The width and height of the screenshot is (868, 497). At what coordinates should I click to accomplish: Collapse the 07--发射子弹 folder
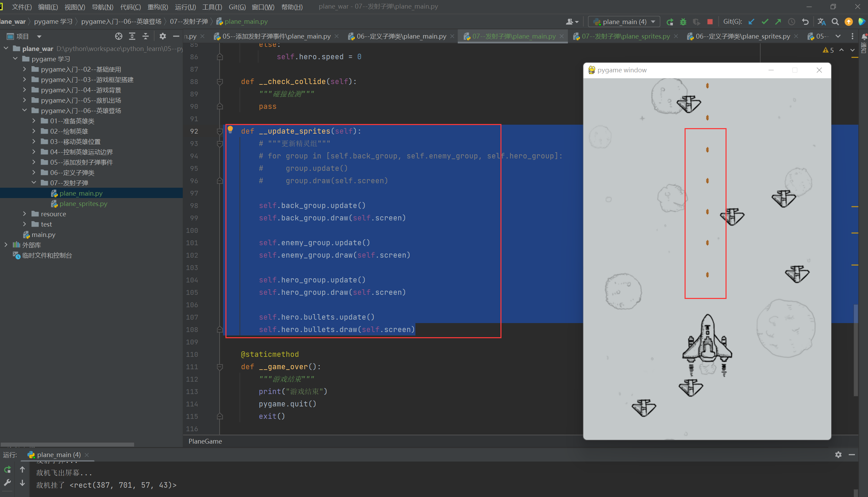point(34,183)
